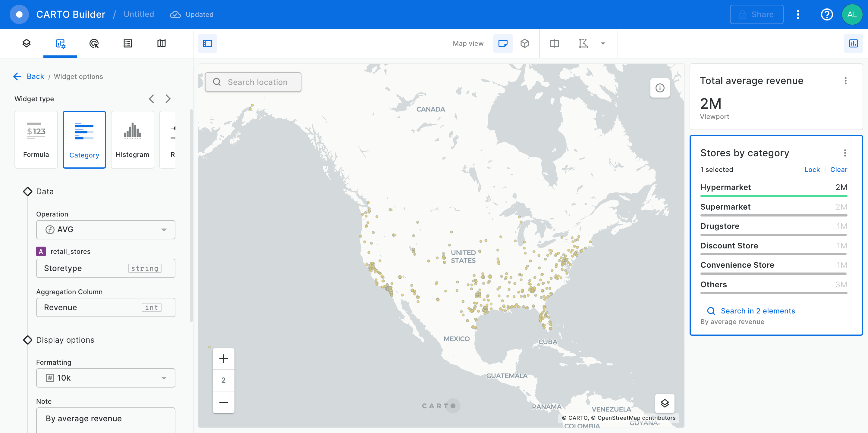This screenshot has width=868, height=433.
Task: Click the Storetype column field
Action: (105, 268)
